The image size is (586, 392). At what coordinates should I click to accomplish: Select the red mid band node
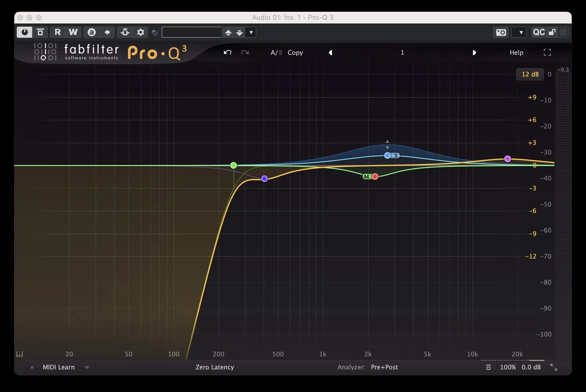point(375,176)
